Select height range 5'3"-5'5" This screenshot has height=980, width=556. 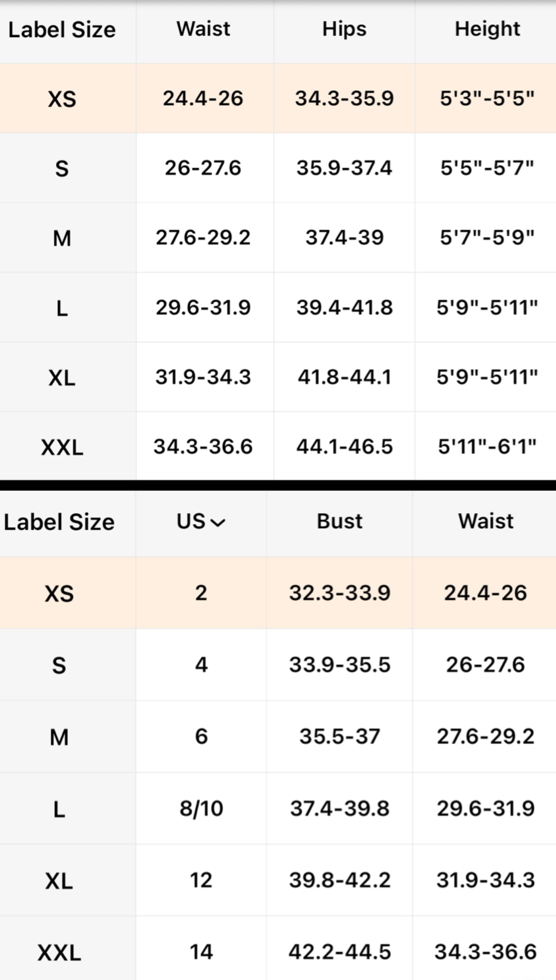point(487,98)
